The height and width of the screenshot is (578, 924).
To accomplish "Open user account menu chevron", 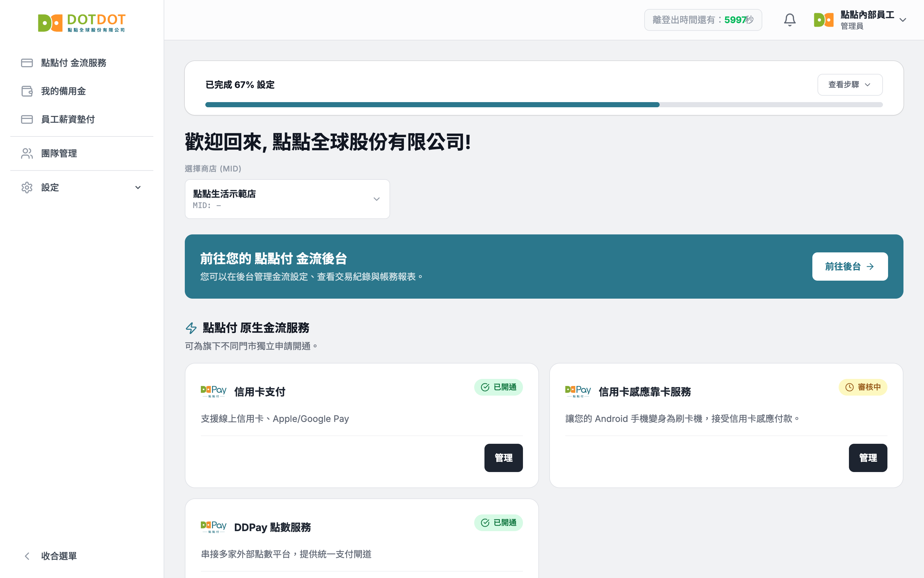I will click(903, 20).
